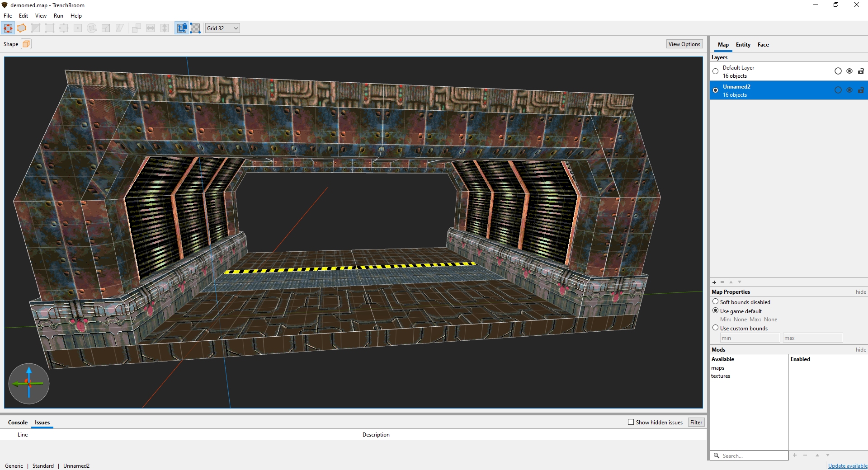Open the Grid 32 size dropdown
The width and height of the screenshot is (868, 470).
point(222,28)
